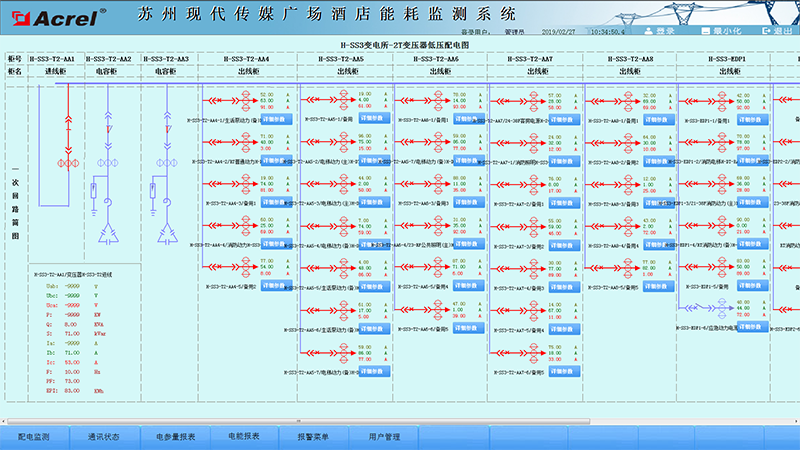Viewport: 800px width, 450px height.
Task: Select the blue open-switch feeder symbol of EDP1-6 应急动力
Action: pos(706,308)
